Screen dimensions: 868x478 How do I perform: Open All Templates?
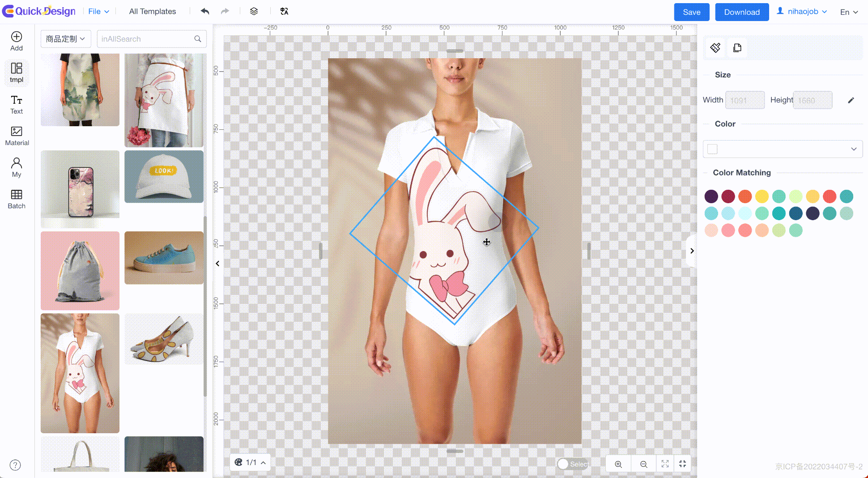pos(153,12)
